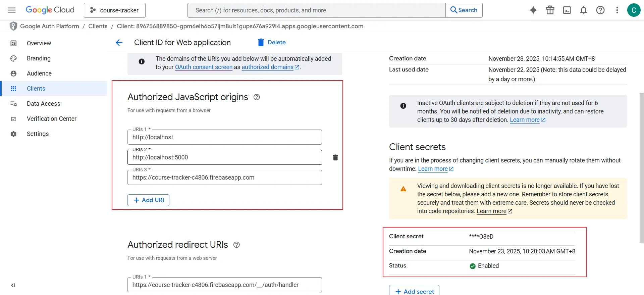Click the gift icon in top bar

pyautogui.click(x=550, y=10)
